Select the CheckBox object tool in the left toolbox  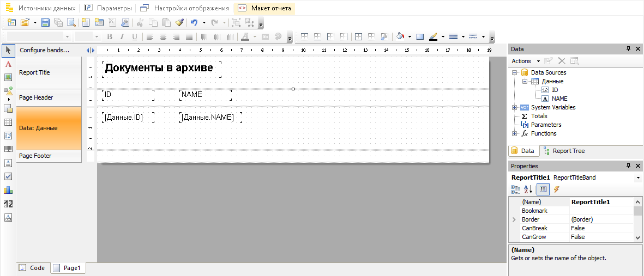point(8,176)
